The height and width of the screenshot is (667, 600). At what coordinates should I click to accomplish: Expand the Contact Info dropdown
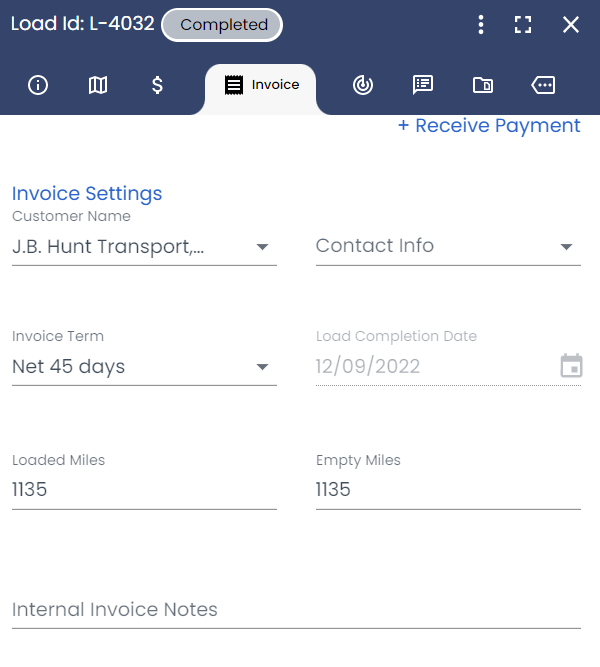click(x=448, y=247)
